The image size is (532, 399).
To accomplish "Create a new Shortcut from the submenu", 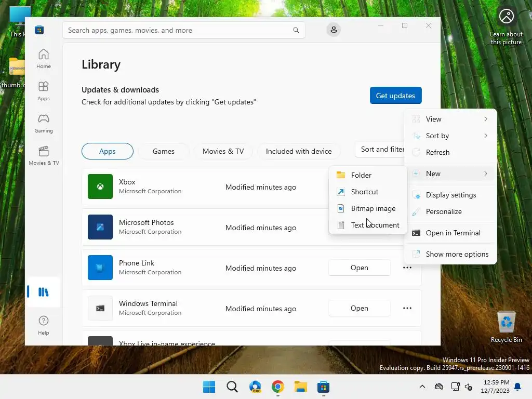I will coord(368,192).
